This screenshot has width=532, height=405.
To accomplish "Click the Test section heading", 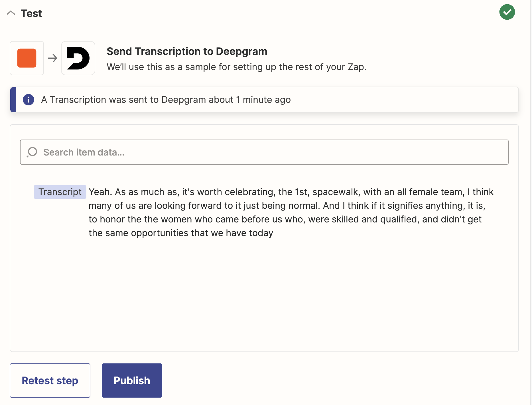I will pos(31,13).
